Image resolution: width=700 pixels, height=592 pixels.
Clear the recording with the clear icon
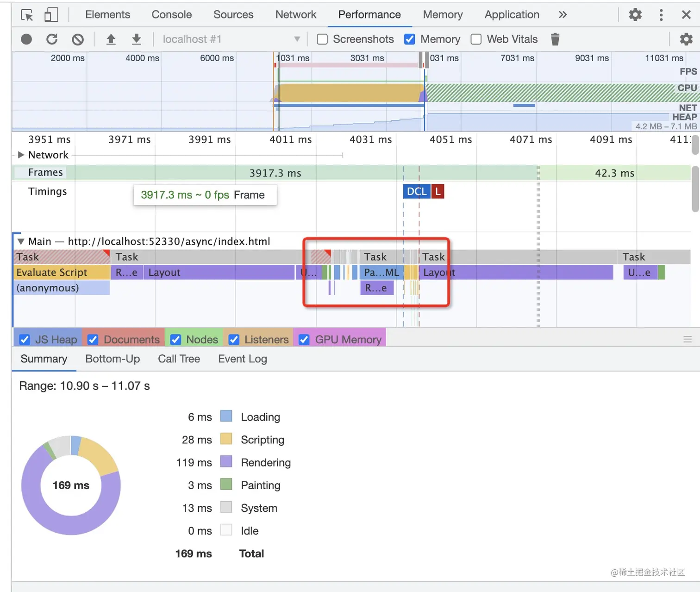pyautogui.click(x=78, y=39)
